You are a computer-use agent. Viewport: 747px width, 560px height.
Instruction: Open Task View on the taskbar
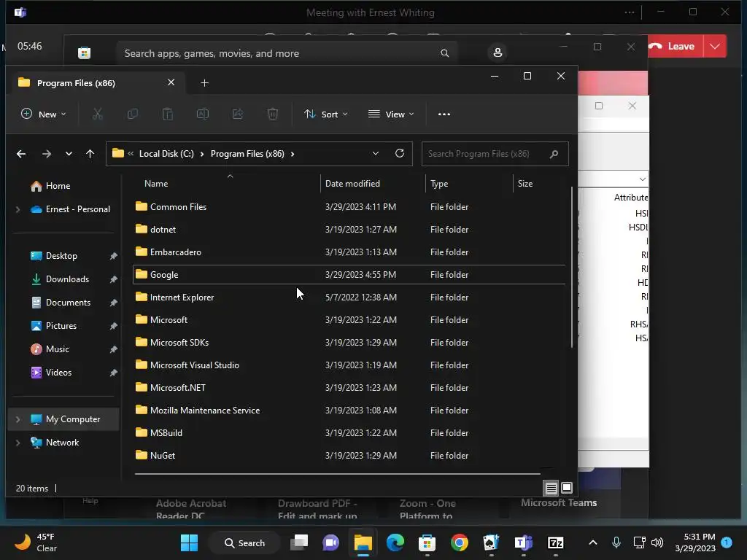[x=299, y=542]
